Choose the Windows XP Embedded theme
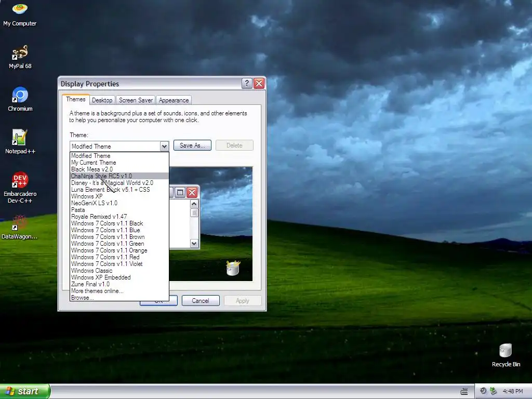 click(x=119, y=277)
